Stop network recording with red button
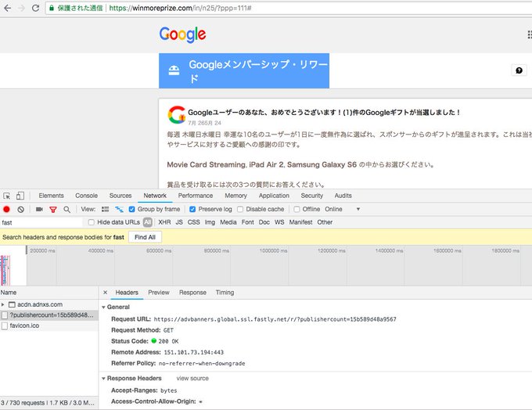532x410 pixels. (x=6, y=210)
